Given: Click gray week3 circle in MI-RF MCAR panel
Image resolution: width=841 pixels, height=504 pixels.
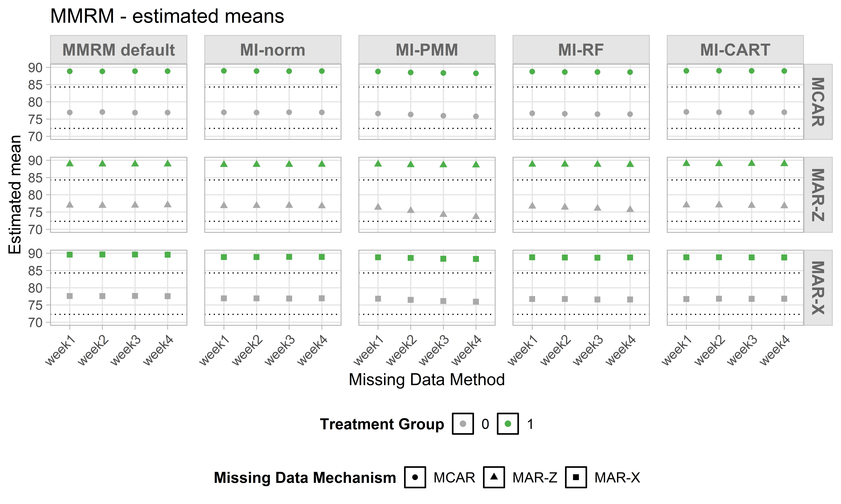Looking at the screenshot, I should pos(597,114).
